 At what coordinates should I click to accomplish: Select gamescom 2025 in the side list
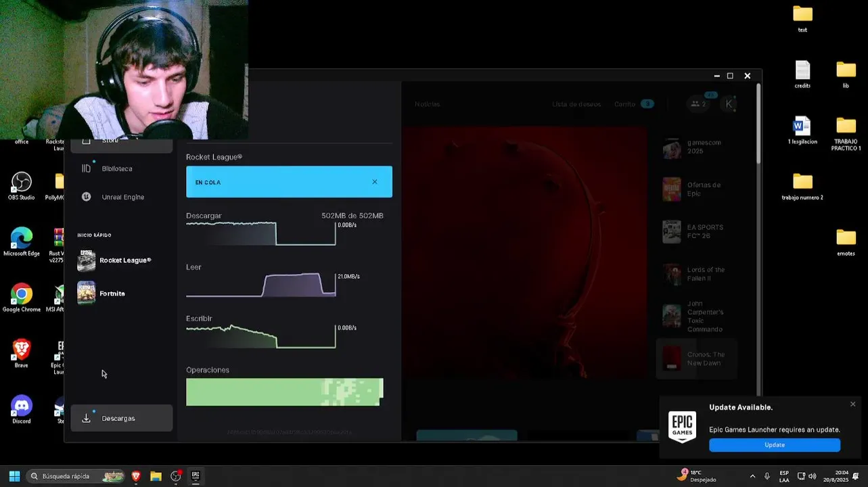(697, 147)
